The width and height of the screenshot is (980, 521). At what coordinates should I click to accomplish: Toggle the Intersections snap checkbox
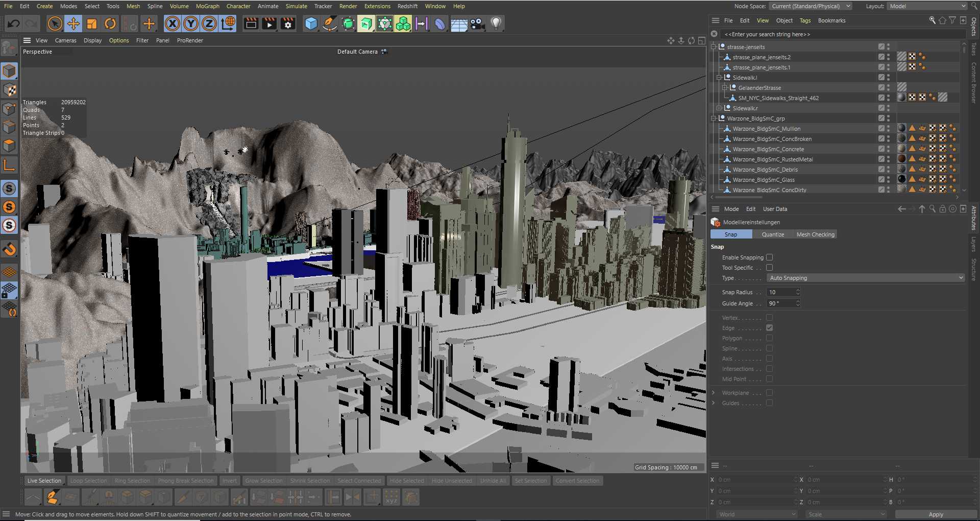pos(769,369)
